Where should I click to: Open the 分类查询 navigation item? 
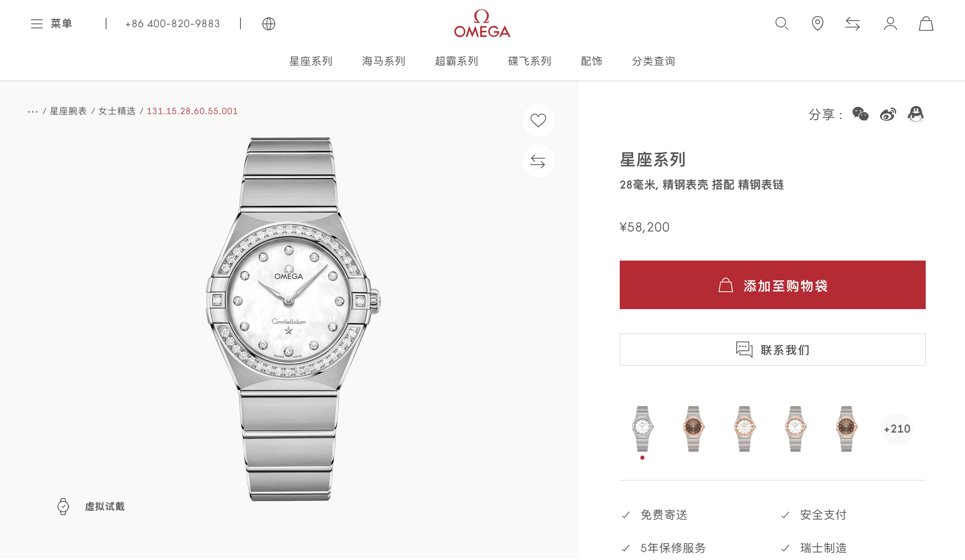(x=653, y=61)
